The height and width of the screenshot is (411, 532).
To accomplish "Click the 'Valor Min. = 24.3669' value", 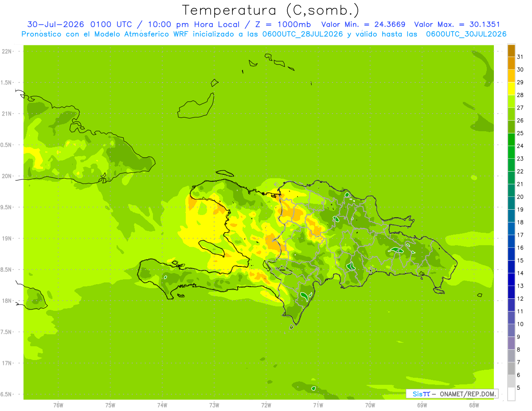I will tap(363, 25).
